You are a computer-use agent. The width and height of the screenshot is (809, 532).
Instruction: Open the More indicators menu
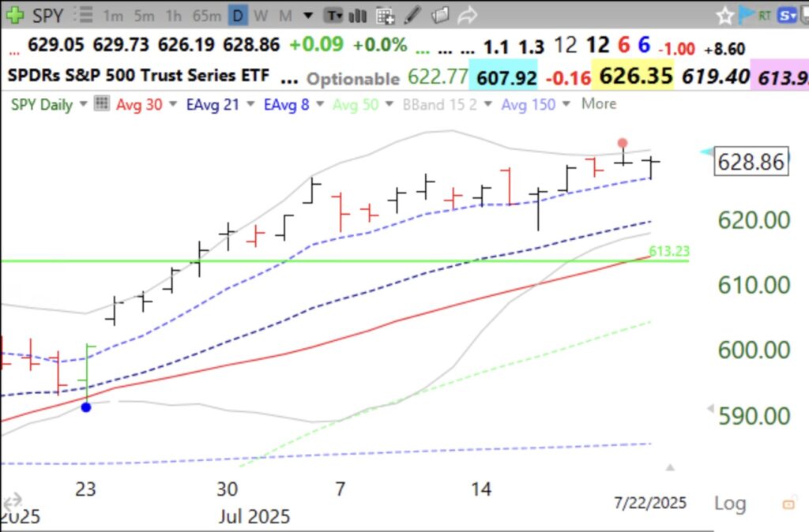[x=599, y=103]
